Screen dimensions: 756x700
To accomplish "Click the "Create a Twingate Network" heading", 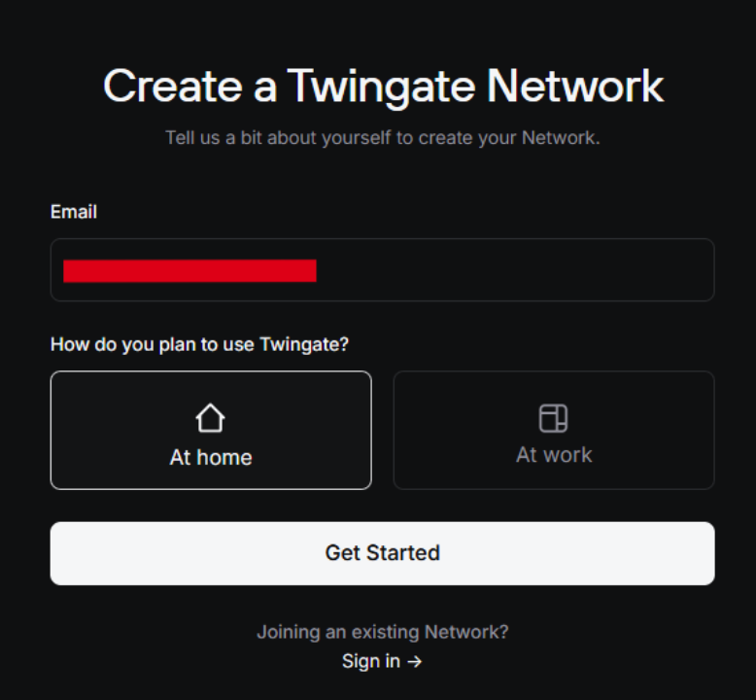I will (383, 87).
